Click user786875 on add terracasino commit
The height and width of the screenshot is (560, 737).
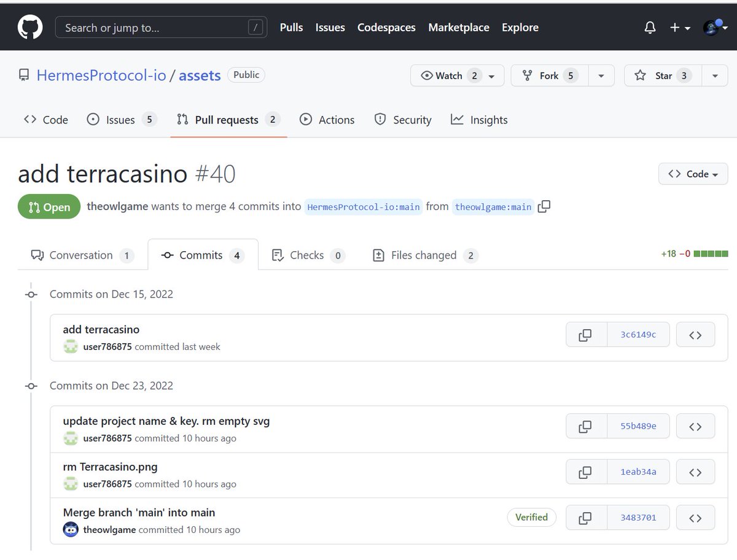[107, 347]
